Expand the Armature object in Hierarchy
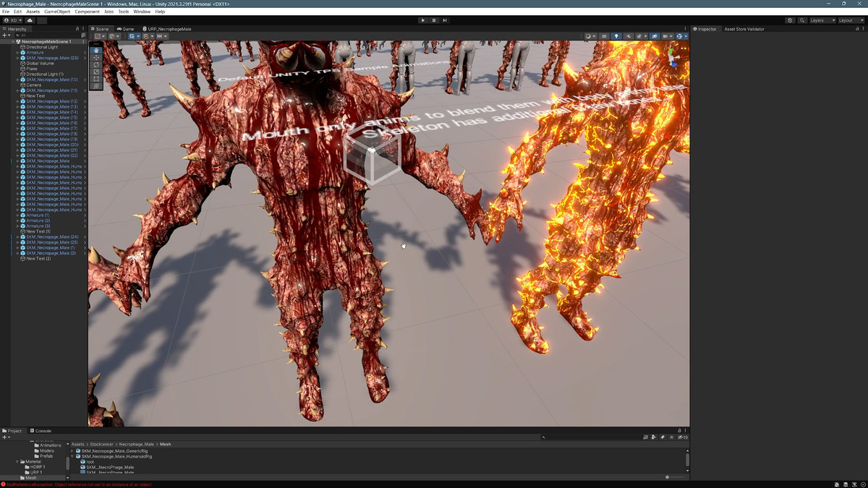Viewport: 868px width, 488px height. click(18, 53)
